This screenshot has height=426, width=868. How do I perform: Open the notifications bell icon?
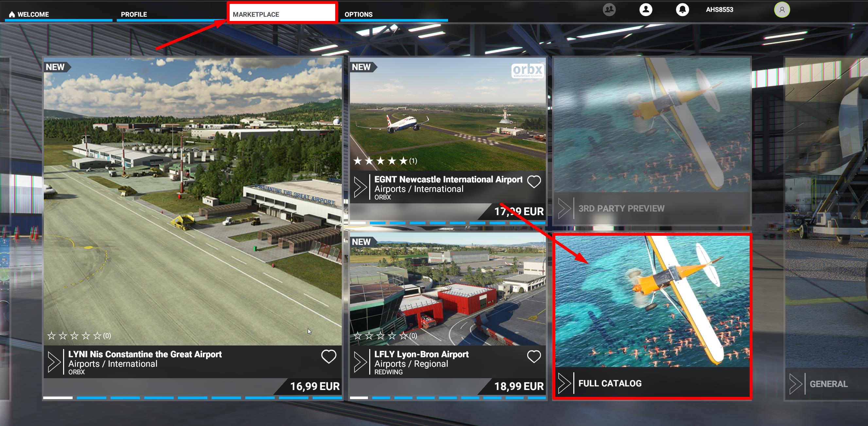tap(682, 9)
